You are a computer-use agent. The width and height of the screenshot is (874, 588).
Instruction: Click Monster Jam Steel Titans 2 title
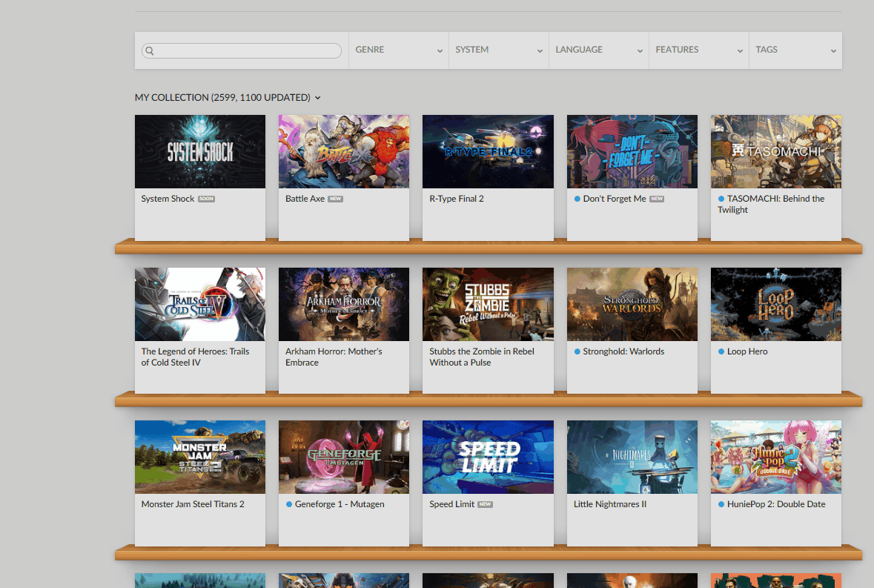coord(193,504)
